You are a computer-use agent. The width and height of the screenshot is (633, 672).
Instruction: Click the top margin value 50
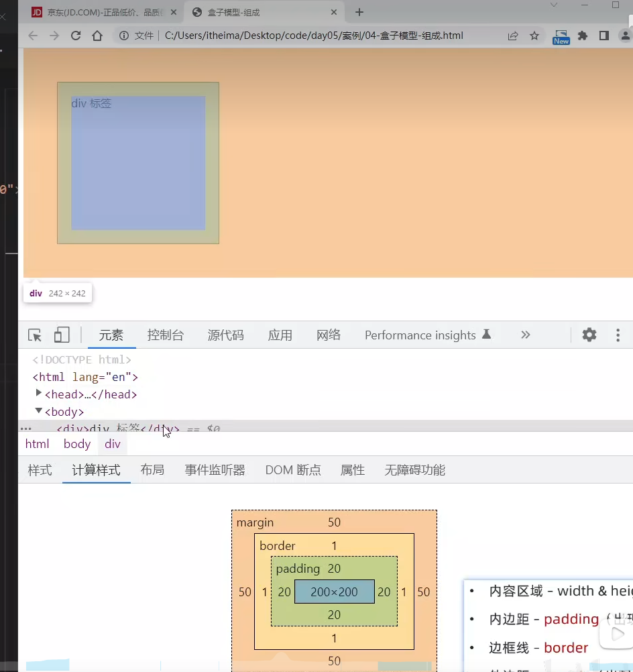(x=335, y=522)
